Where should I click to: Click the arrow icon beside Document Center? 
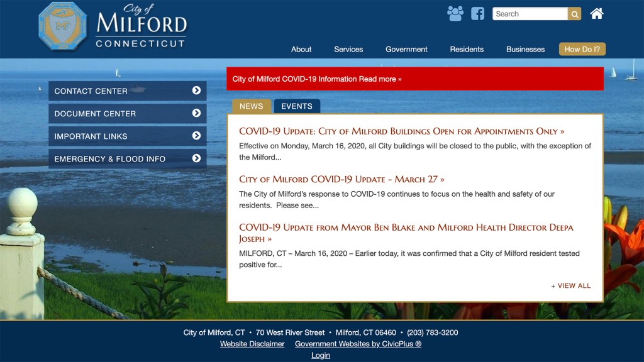coord(196,113)
